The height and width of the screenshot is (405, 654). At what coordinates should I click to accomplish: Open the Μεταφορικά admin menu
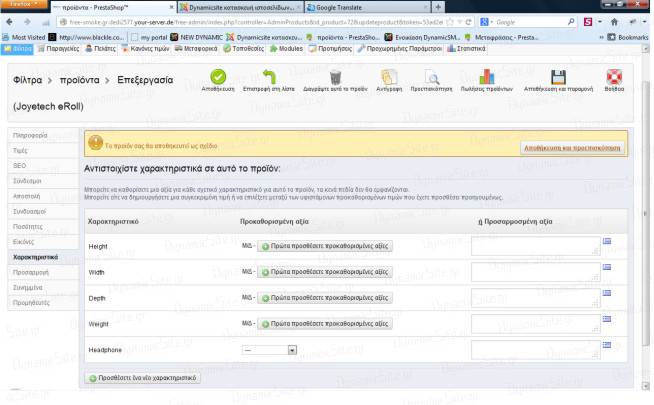click(x=196, y=49)
